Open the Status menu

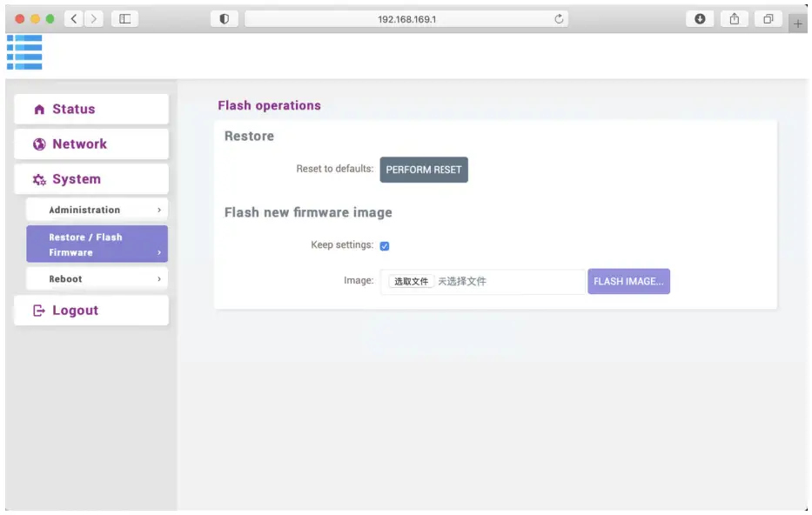tap(91, 110)
